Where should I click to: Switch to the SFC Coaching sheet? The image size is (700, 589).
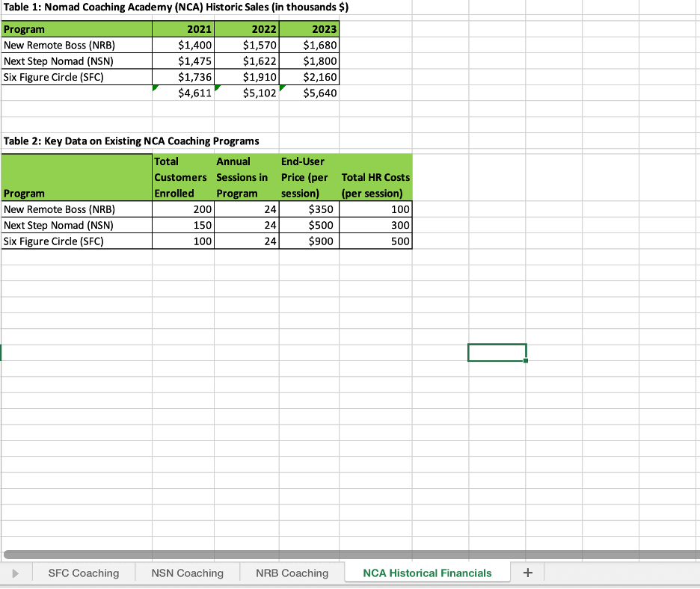(x=84, y=573)
